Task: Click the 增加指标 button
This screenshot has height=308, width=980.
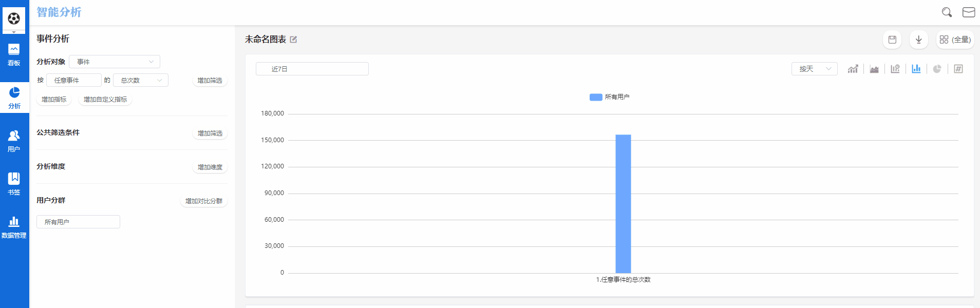Action: click(x=54, y=100)
